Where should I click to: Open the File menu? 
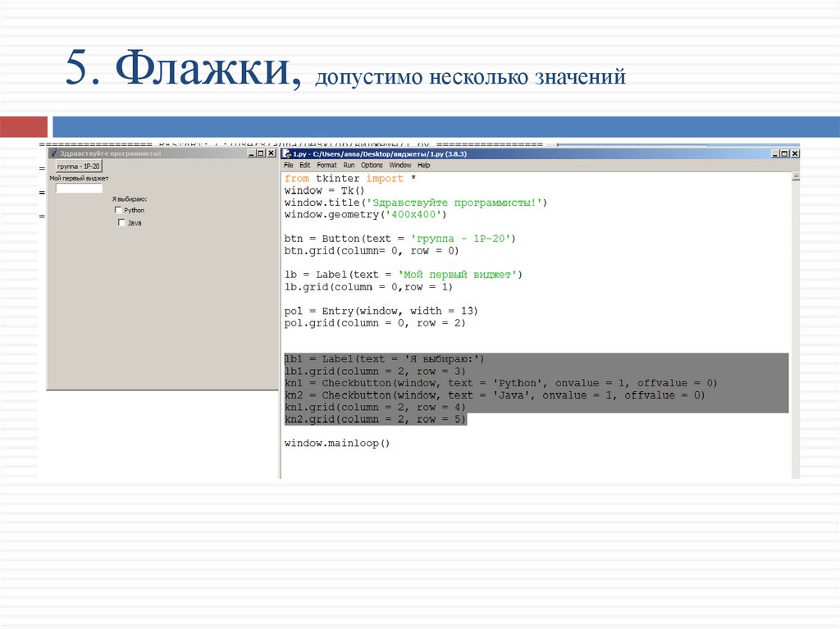289,166
